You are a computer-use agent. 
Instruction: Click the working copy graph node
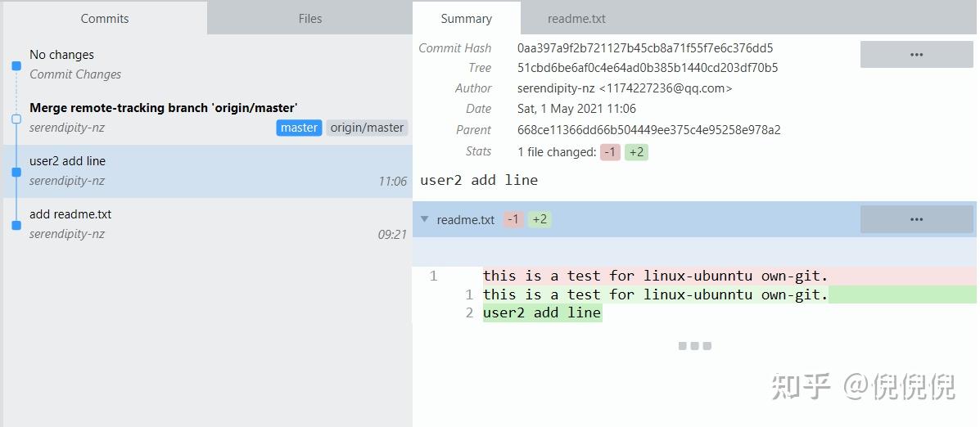[x=16, y=65]
